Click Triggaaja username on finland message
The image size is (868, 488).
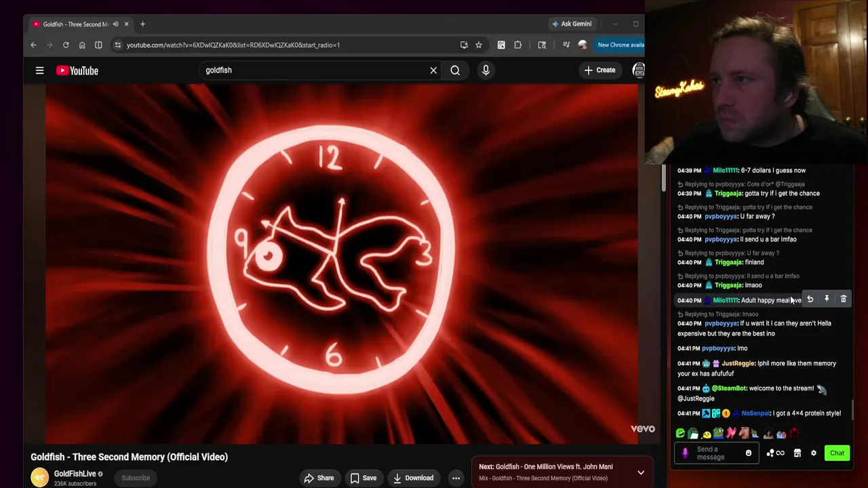729,262
